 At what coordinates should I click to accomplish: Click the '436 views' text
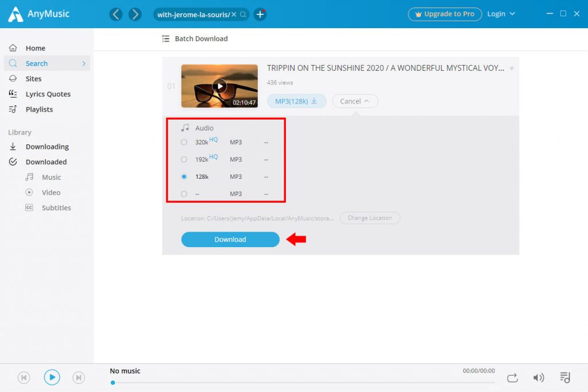pyautogui.click(x=280, y=83)
